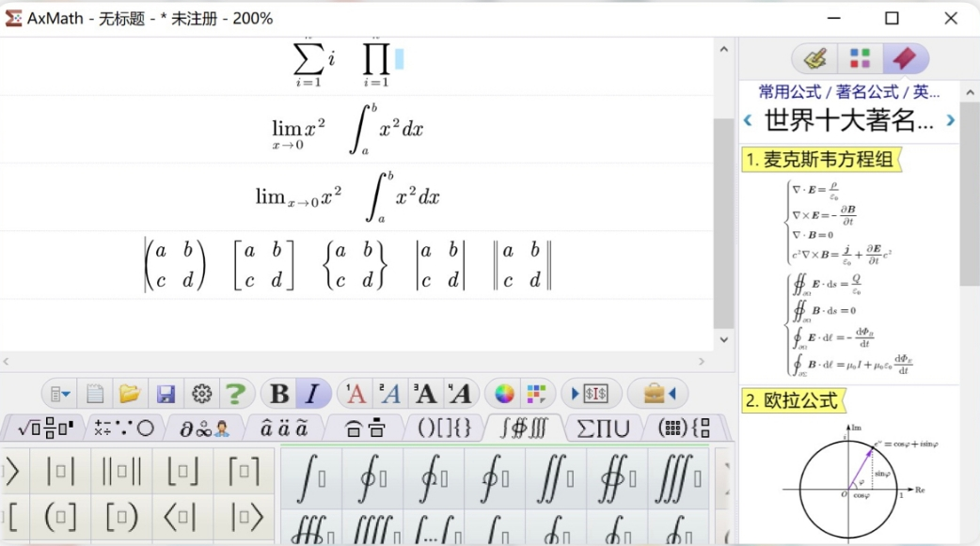
Task: Open the color wheel picker
Action: click(x=505, y=394)
